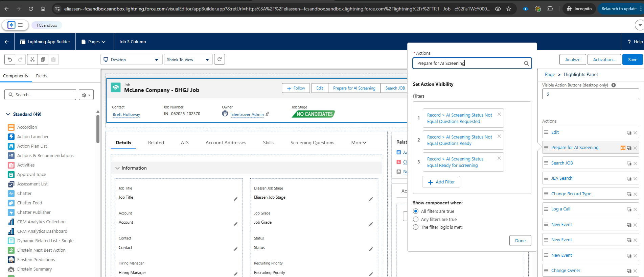This screenshot has height=277, width=644.
Task: Open the Screening Questions tab
Action: pyautogui.click(x=312, y=143)
